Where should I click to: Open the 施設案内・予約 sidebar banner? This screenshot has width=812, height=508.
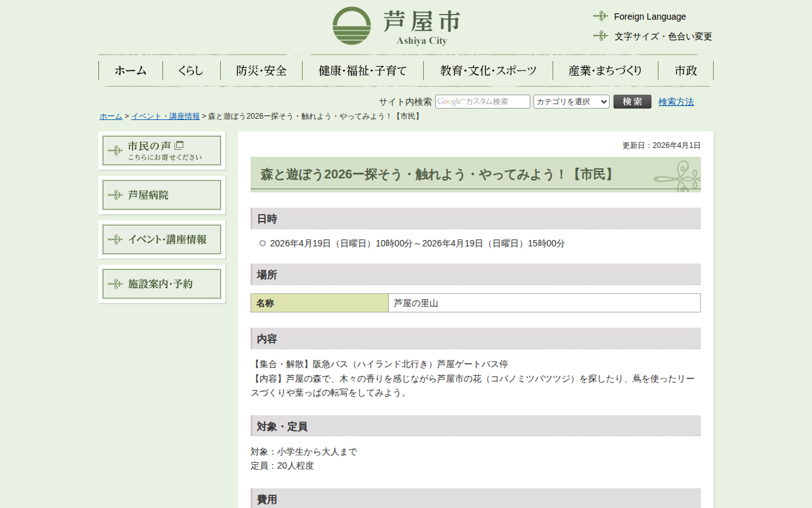[x=162, y=284]
